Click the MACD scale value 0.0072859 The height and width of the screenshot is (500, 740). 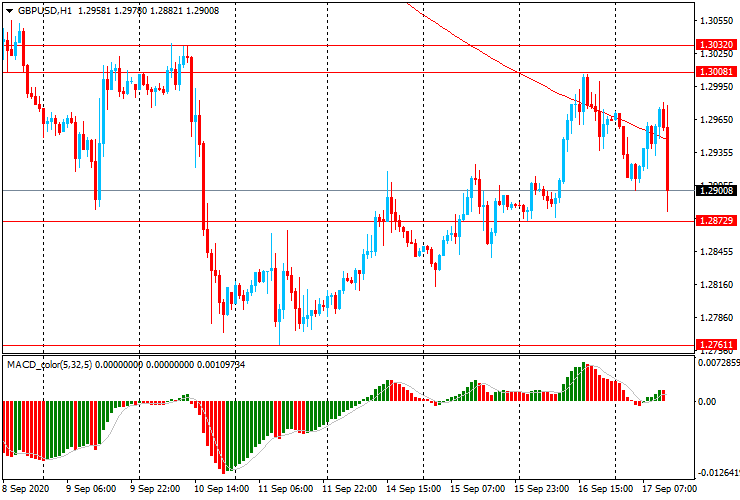(x=718, y=363)
